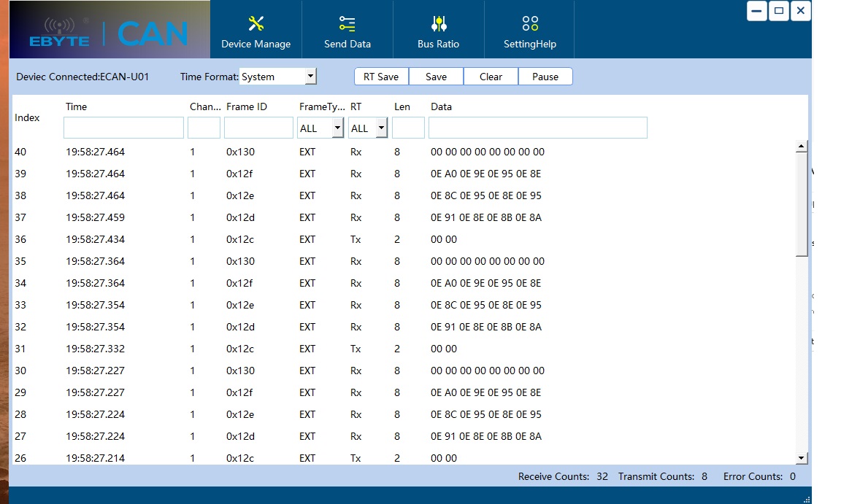Click the scrollbar up arrow

point(802,147)
